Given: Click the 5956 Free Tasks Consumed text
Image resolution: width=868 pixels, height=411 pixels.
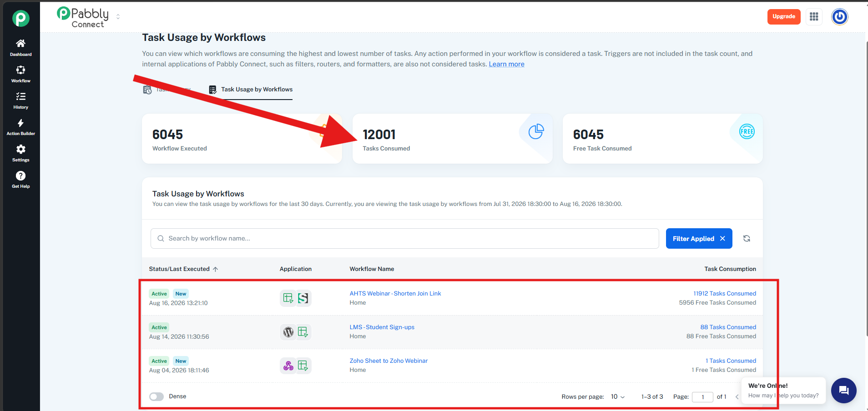Looking at the screenshot, I should [x=717, y=303].
